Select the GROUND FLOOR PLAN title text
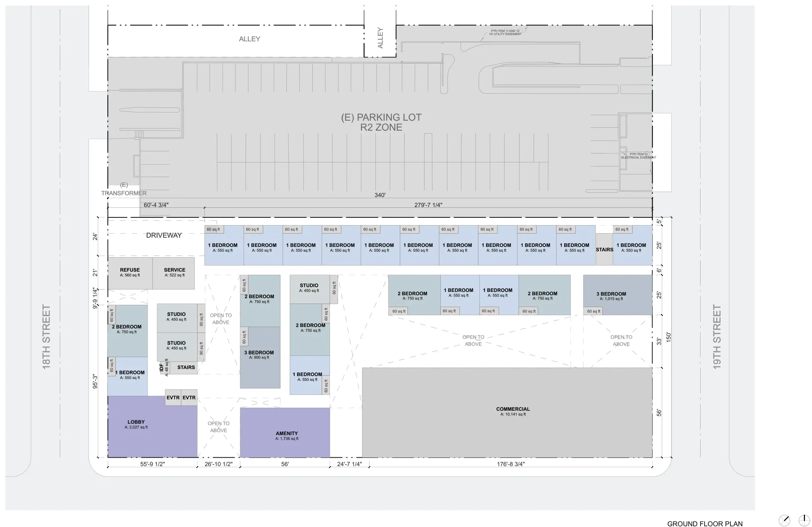The width and height of the screenshot is (812, 527). 705,523
